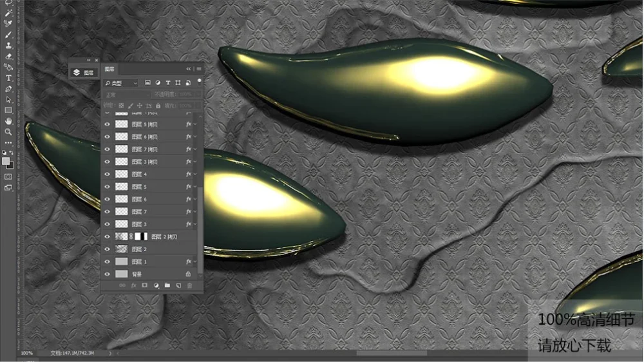Image resolution: width=644 pixels, height=362 pixels.
Task: Select the 图层 2 layer thumbnail
Action: [x=121, y=249]
